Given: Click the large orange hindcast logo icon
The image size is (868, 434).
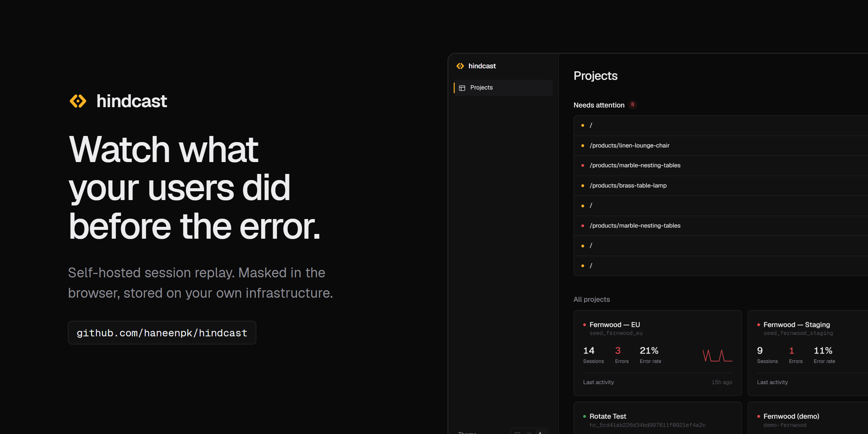Looking at the screenshot, I should (x=78, y=101).
